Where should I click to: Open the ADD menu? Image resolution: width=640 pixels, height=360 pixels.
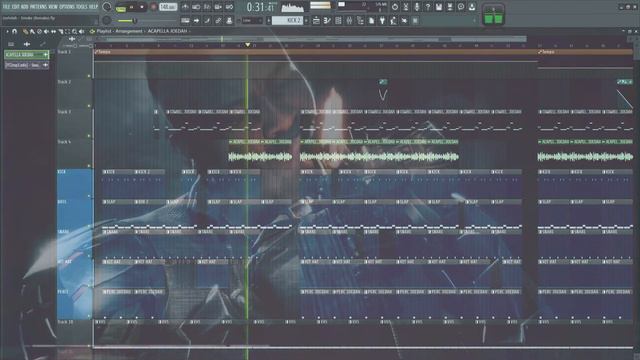[x=24, y=7]
